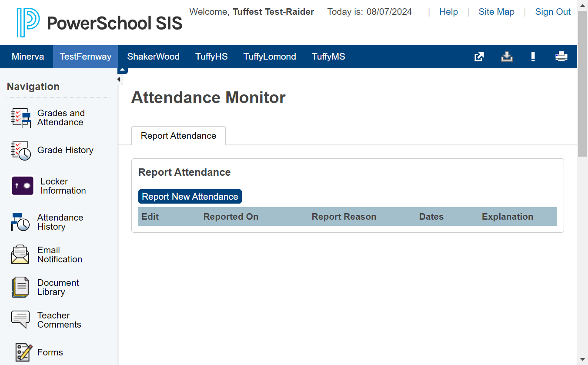
Task: Switch to the TuffyLomond student tab
Action: coord(270,57)
